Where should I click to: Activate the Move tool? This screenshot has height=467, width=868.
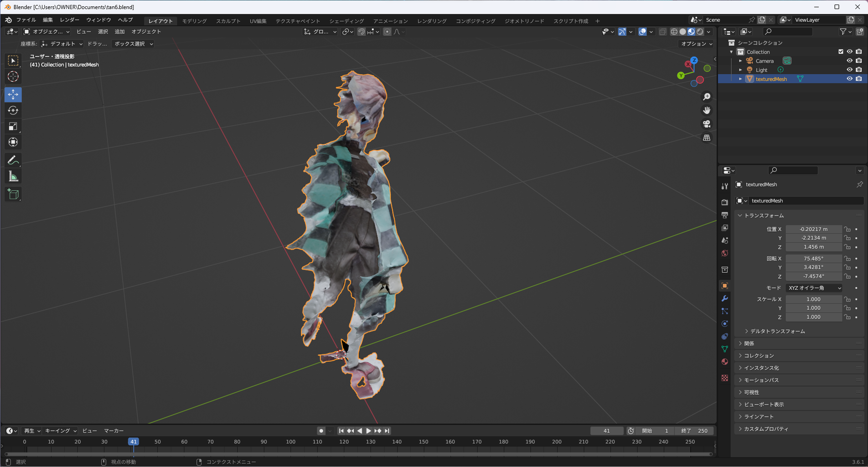[13, 94]
